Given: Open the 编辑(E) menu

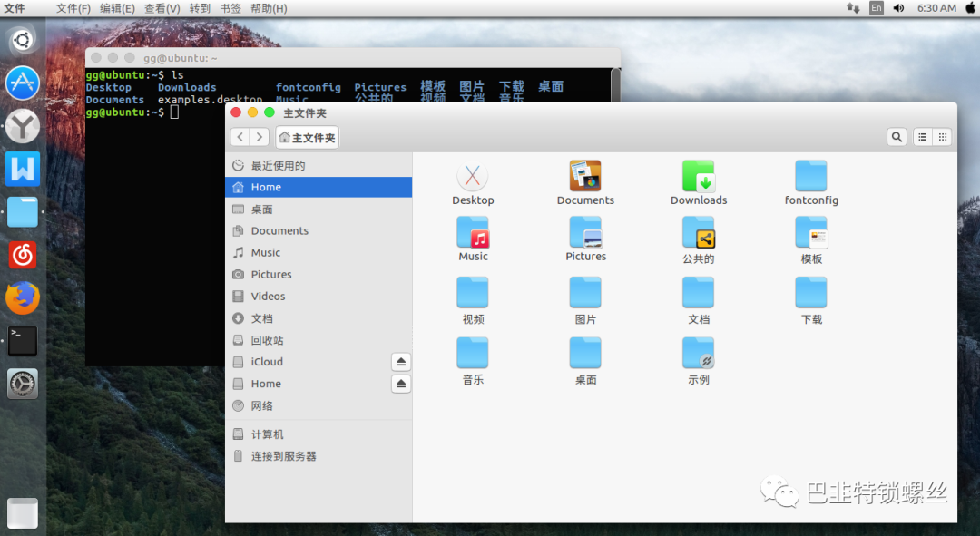Looking at the screenshot, I should (x=117, y=8).
